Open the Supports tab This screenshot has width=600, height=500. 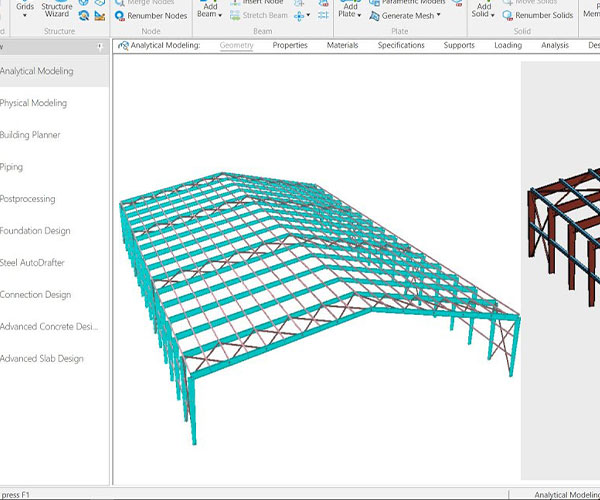click(x=459, y=46)
